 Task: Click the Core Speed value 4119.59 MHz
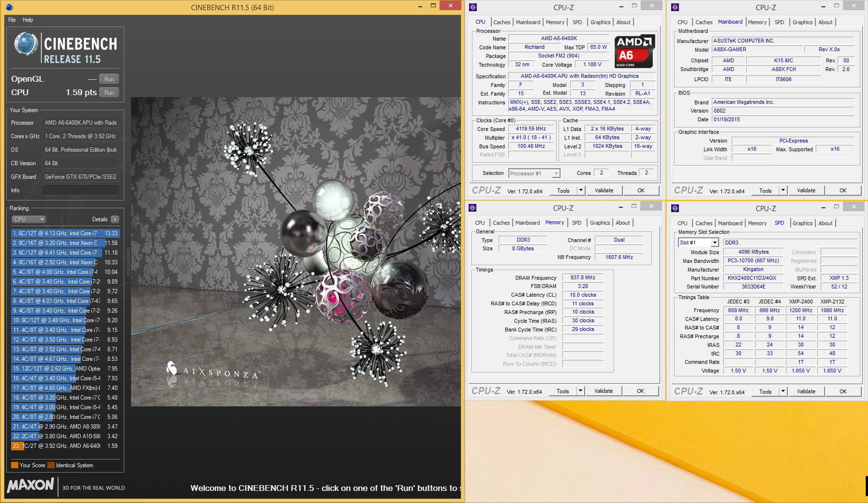pos(531,129)
